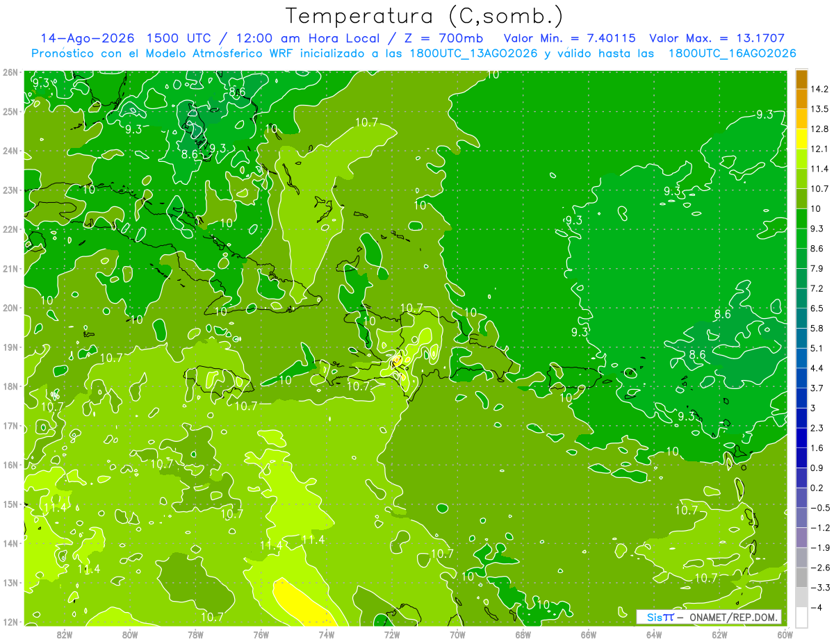Pick the yellow swatch between 12.1 and 12.8
Viewport: 834px width, 644px height.
coord(801,139)
